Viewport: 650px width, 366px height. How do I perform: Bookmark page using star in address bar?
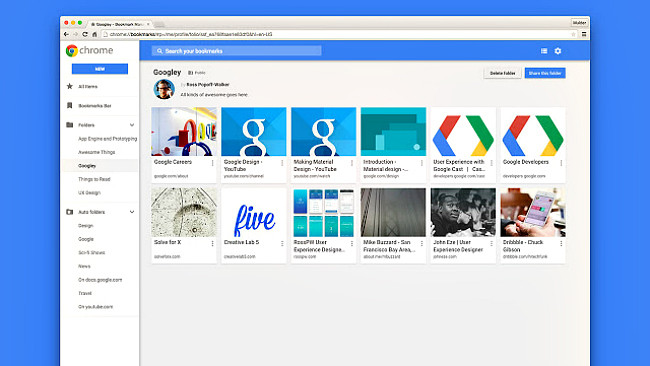[574, 34]
